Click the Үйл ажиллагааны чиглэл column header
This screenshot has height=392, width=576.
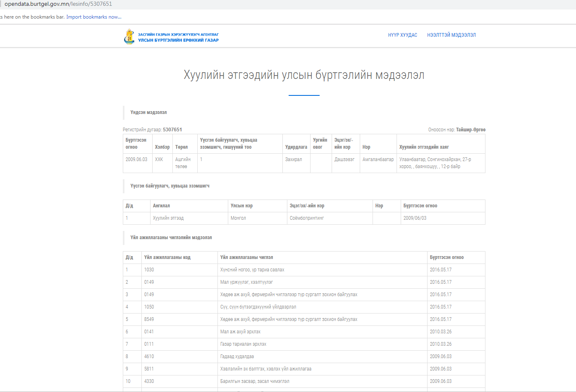[x=246, y=257]
